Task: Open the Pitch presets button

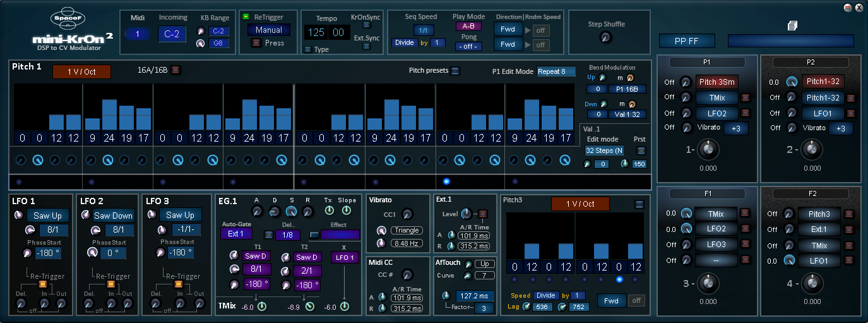Action: (x=455, y=71)
